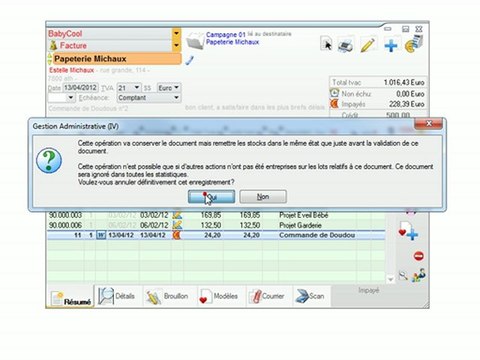The width and height of the screenshot is (480, 360).
Task: Select the Projet Eveil Bébé row
Action: coord(216,215)
